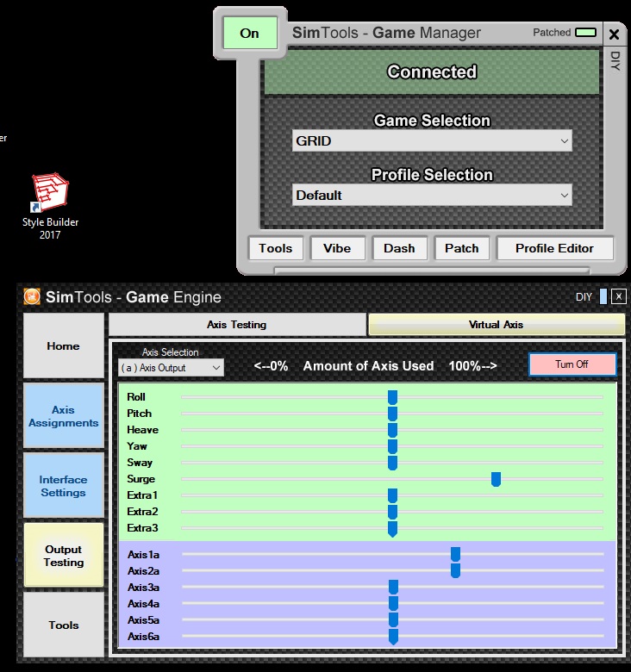Click the Patched indicator in Game Manager
The image size is (631, 672).
point(585,33)
